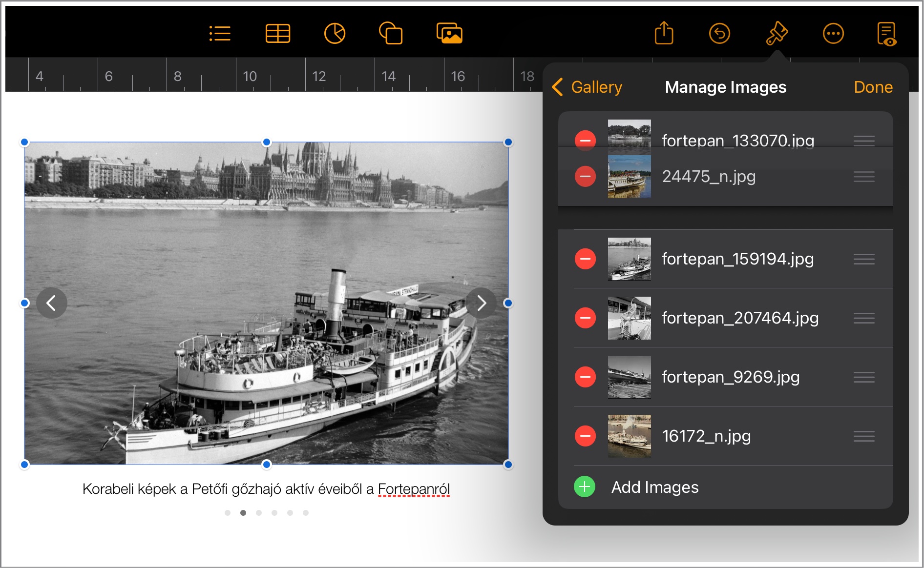Screen dimensions: 924x568
Task: Grab reorder handle for fortepan_9269.jpg
Action: [864, 377]
